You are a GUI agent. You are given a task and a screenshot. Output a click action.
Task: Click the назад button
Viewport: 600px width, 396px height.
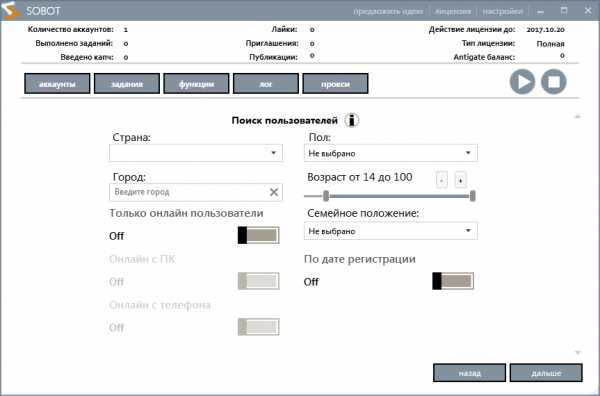pos(470,373)
